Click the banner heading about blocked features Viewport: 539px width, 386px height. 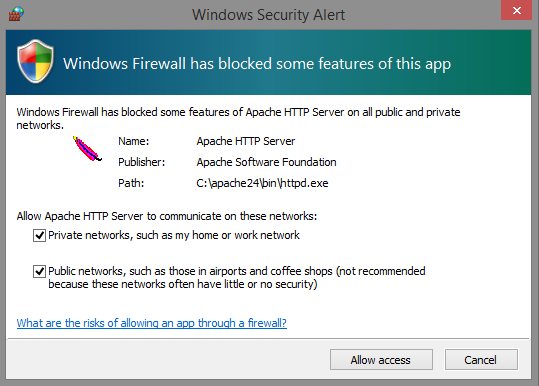(257, 64)
